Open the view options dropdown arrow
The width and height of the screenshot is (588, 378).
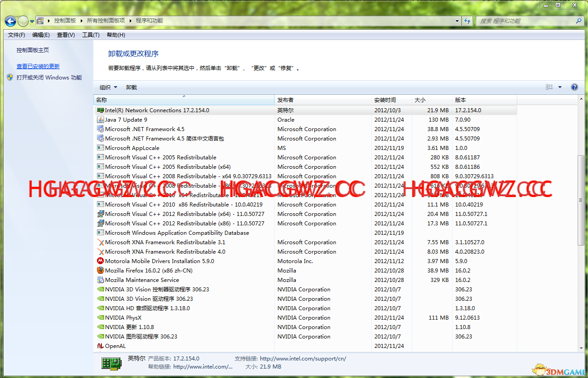pyautogui.click(x=560, y=87)
